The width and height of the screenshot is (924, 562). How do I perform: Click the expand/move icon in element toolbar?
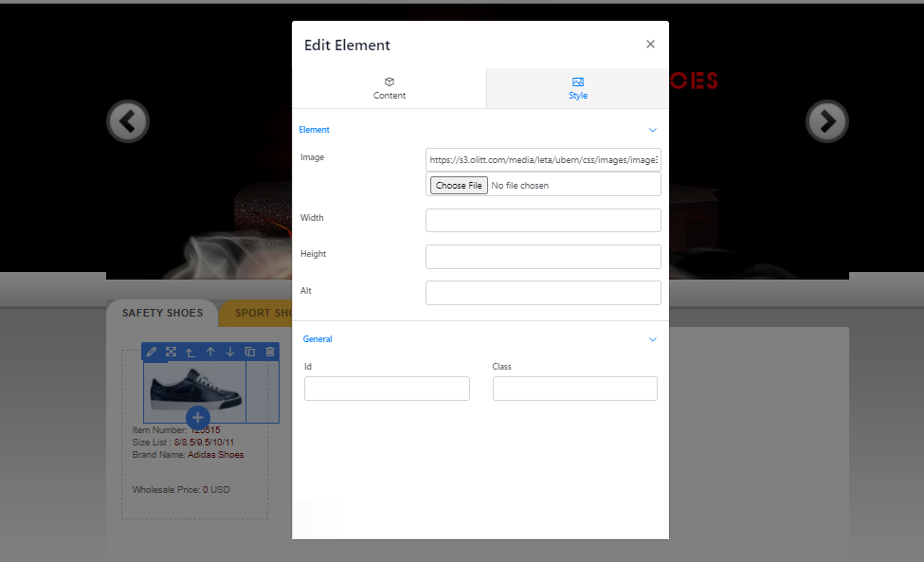171,352
